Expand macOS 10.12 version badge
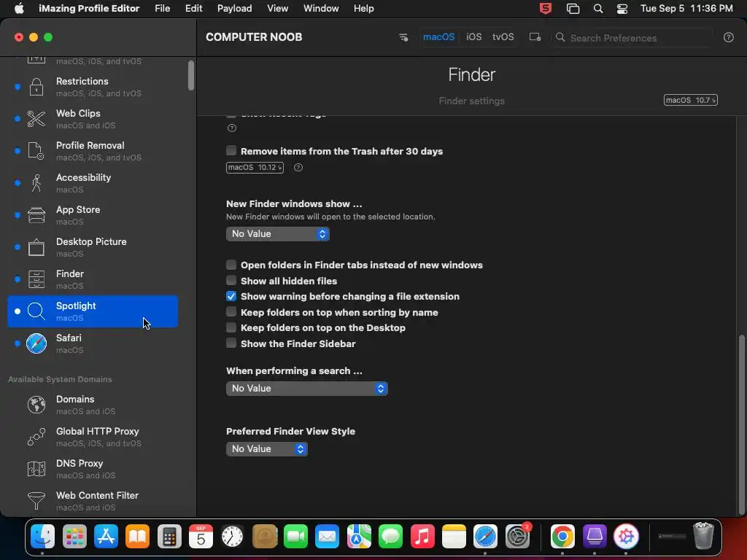Screen dimensions: 747x560 [255, 168]
